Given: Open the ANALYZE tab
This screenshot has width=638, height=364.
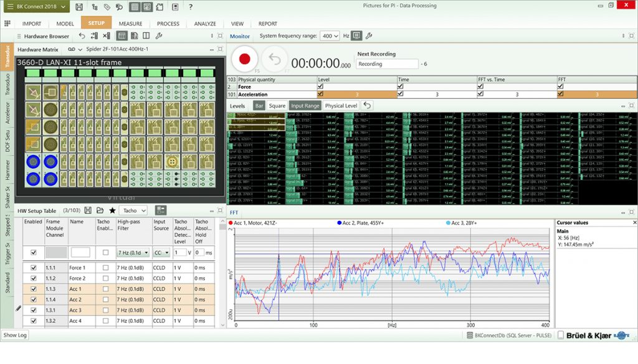Looking at the screenshot, I should 205,24.
